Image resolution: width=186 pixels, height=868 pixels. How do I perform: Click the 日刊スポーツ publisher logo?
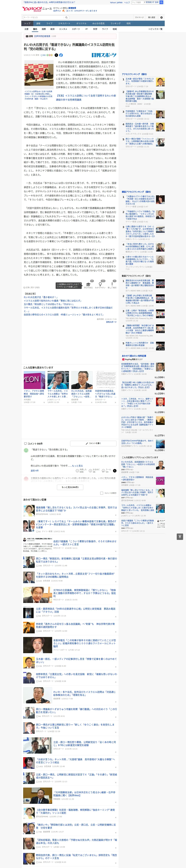104,55
